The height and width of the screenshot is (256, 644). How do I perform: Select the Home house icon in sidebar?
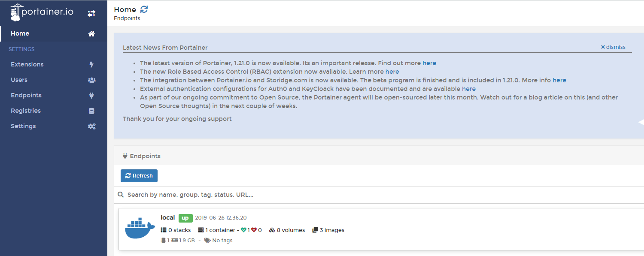pos(91,33)
